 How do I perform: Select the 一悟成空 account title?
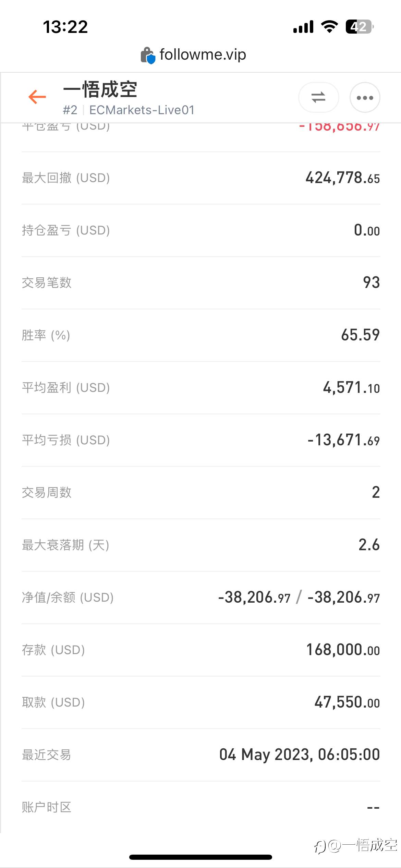click(x=100, y=89)
